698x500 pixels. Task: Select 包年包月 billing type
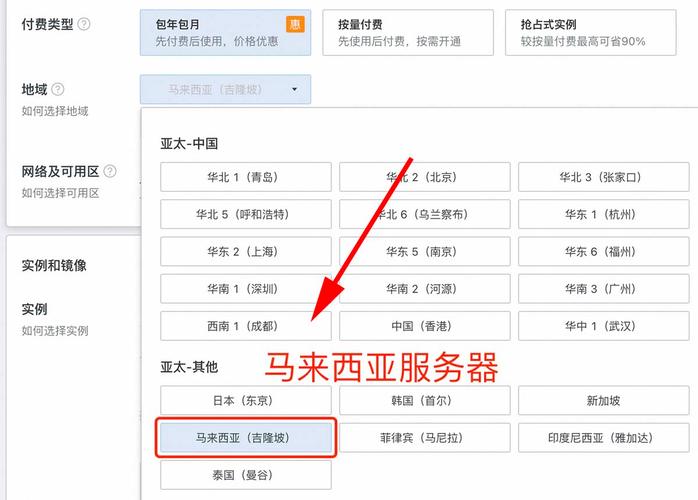(225, 33)
